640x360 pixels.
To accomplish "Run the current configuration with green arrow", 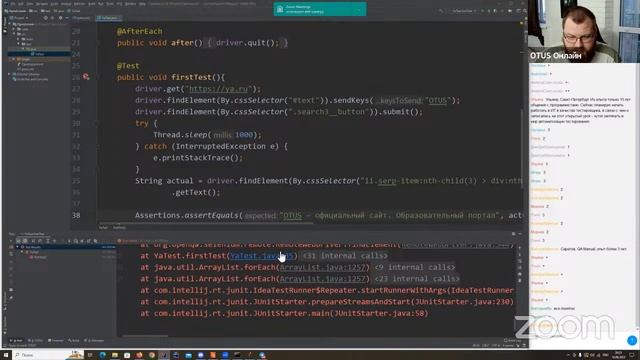I will [x=482, y=11].
